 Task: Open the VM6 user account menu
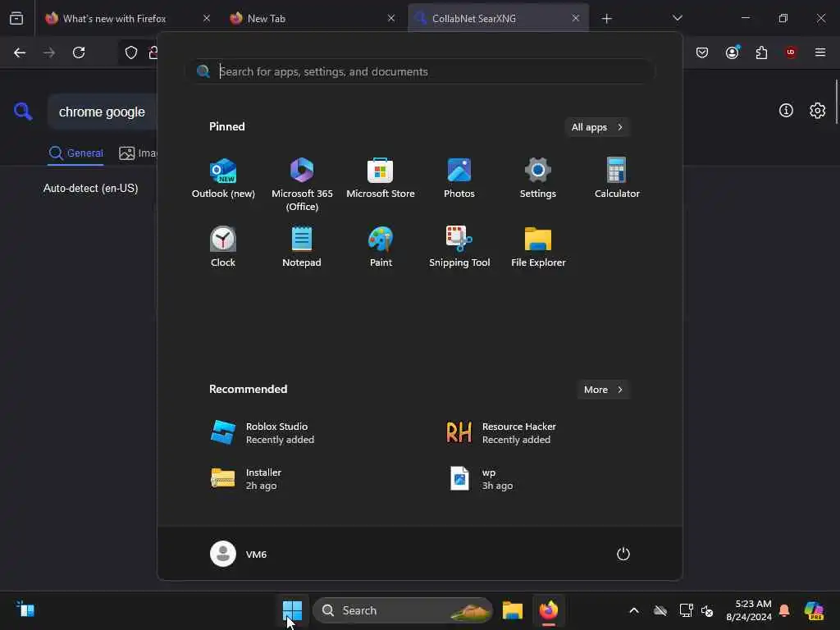pos(239,554)
